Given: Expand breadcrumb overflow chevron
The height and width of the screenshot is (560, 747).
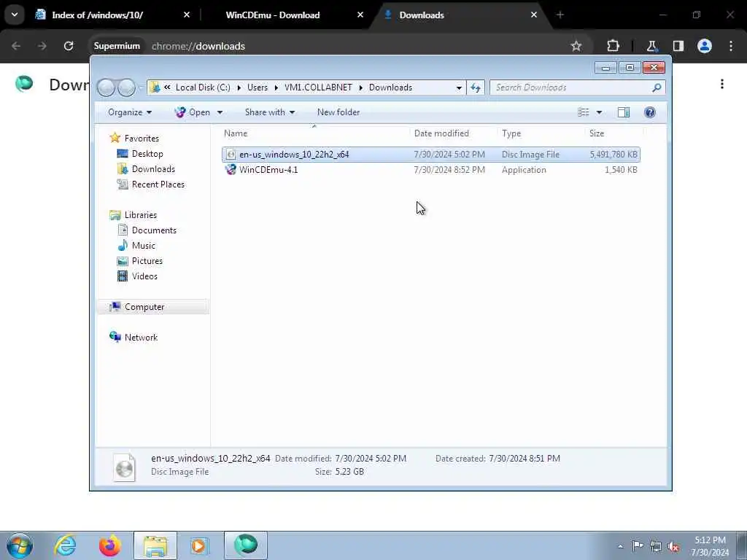Looking at the screenshot, I should click(167, 87).
